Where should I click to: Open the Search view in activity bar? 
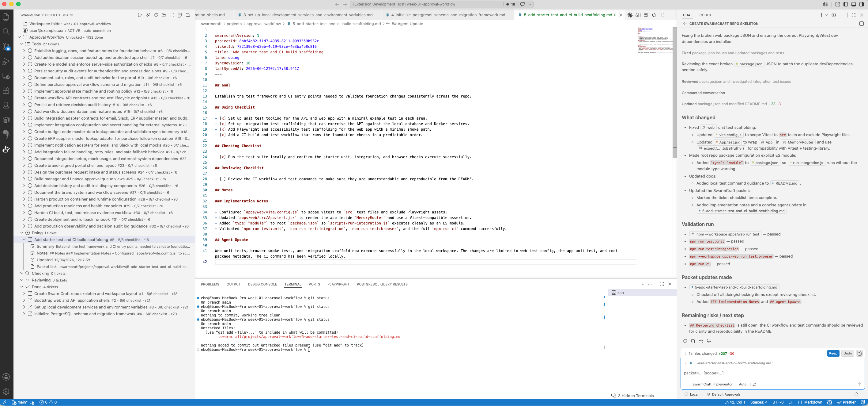click(x=6, y=32)
